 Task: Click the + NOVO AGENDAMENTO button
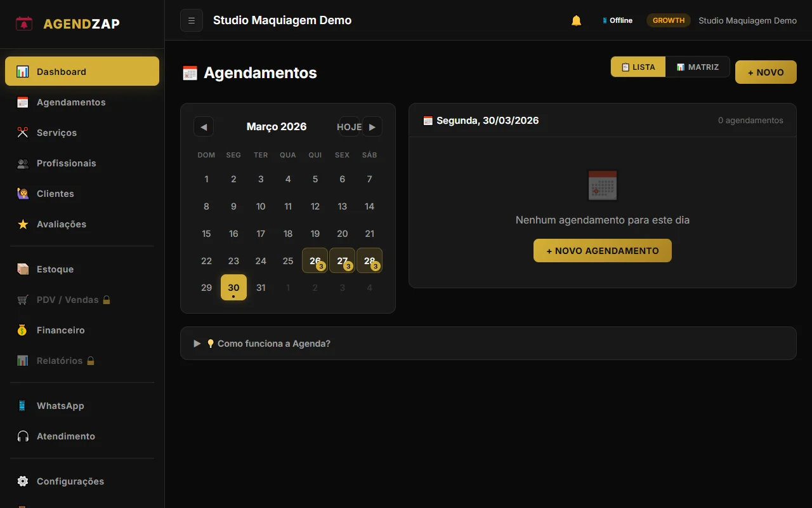pos(602,251)
